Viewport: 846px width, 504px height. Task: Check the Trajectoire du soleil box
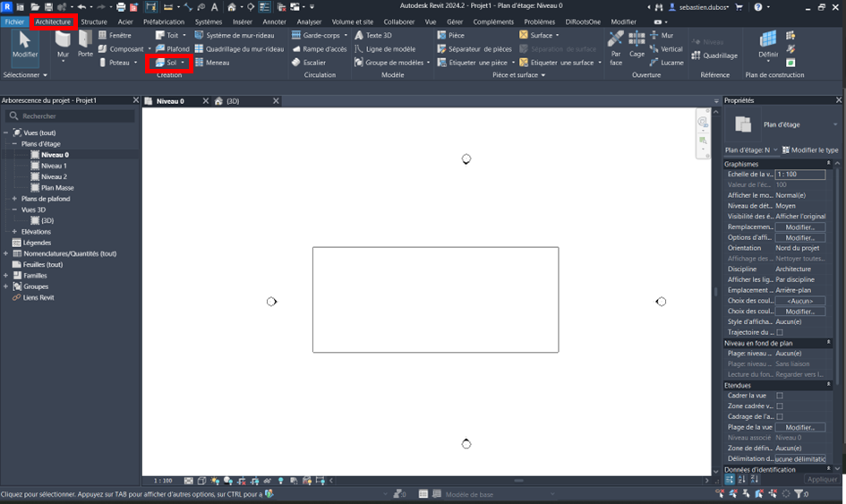pyautogui.click(x=780, y=332)
